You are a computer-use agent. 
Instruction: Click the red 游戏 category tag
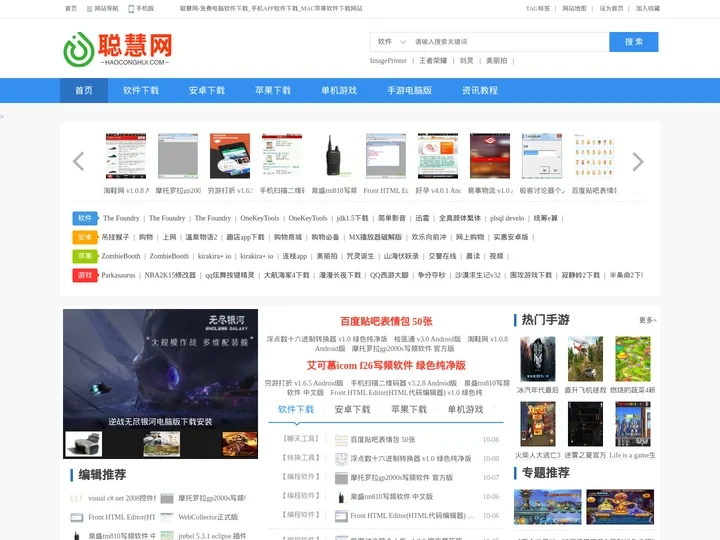pos(85,275)
